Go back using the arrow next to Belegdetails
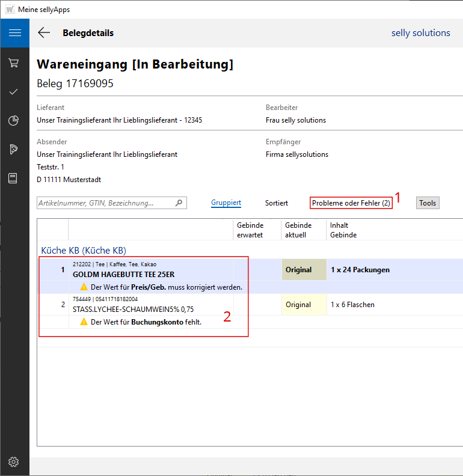463x476 pixels. [x=44, y=33]
